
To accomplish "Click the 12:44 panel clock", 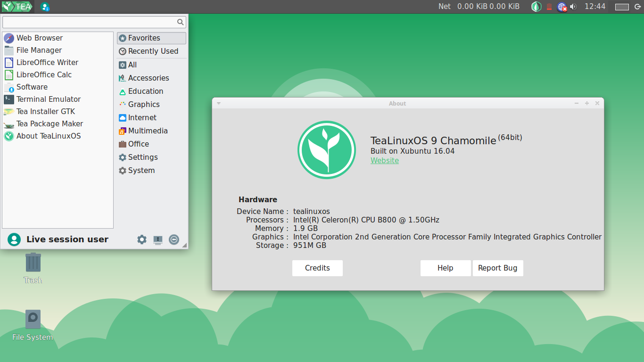I will [595, 7].
